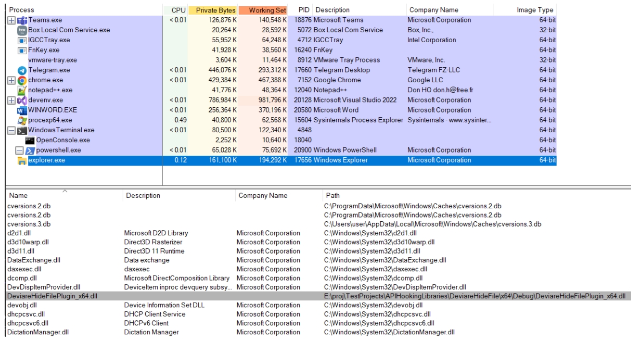Sort by the Private Bytes column header

click(213, 10)
